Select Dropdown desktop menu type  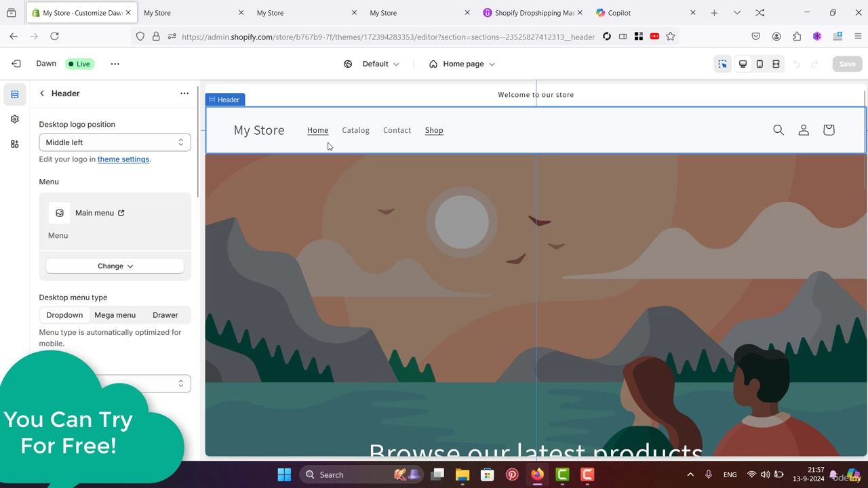[x=64, y=315]
